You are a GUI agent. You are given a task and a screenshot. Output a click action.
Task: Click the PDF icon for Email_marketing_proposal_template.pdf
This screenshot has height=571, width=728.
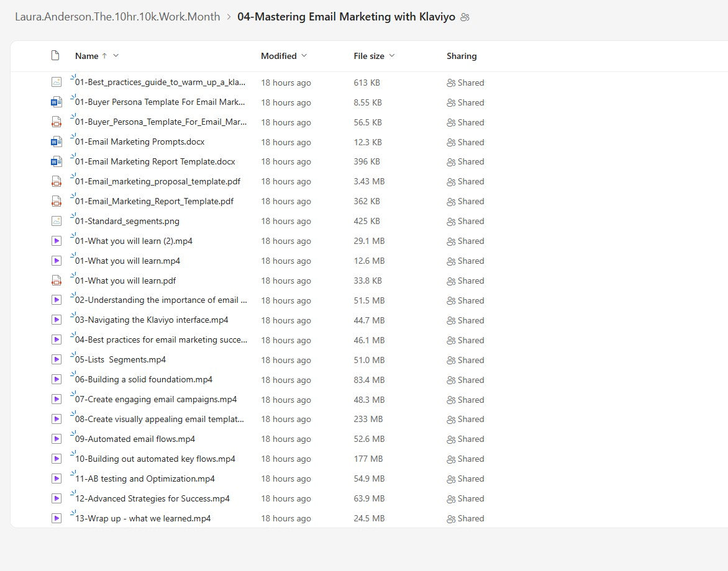[x=57, y=181]
